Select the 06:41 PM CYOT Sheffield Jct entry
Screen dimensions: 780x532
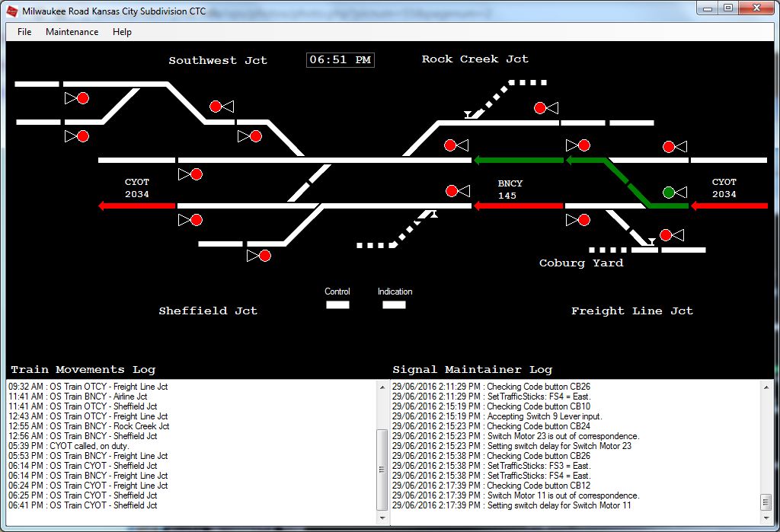[x=82, y=505]
